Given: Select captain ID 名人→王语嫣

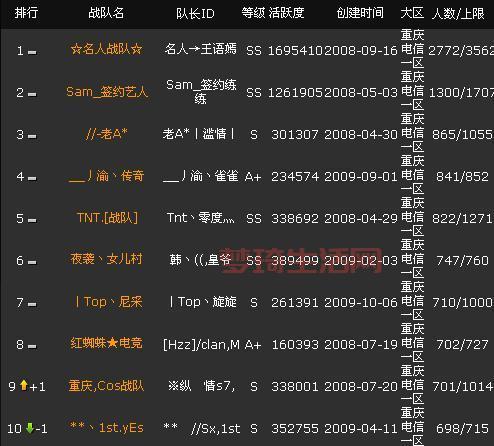Looking at the screenshot, I should coord(201,49).
